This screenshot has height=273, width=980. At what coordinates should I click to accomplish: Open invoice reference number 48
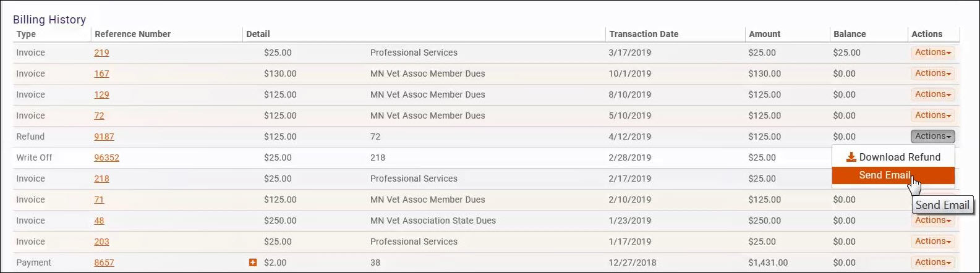99,221
